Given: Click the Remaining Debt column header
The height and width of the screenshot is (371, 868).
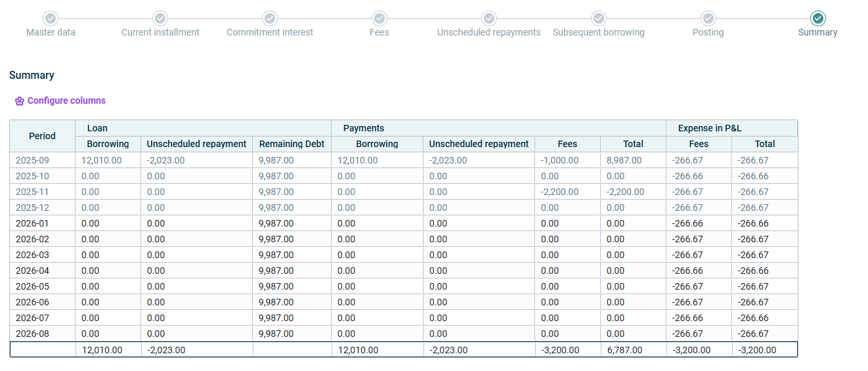Looking at the screenshot, I should coord(292,144).
